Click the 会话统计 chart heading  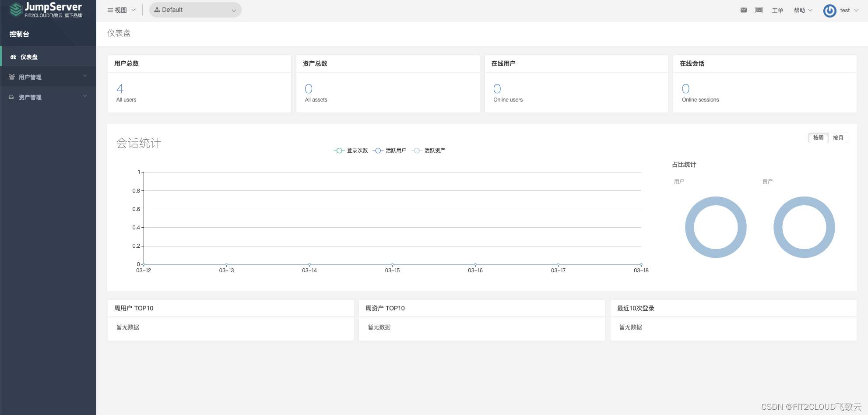[139, 143]
